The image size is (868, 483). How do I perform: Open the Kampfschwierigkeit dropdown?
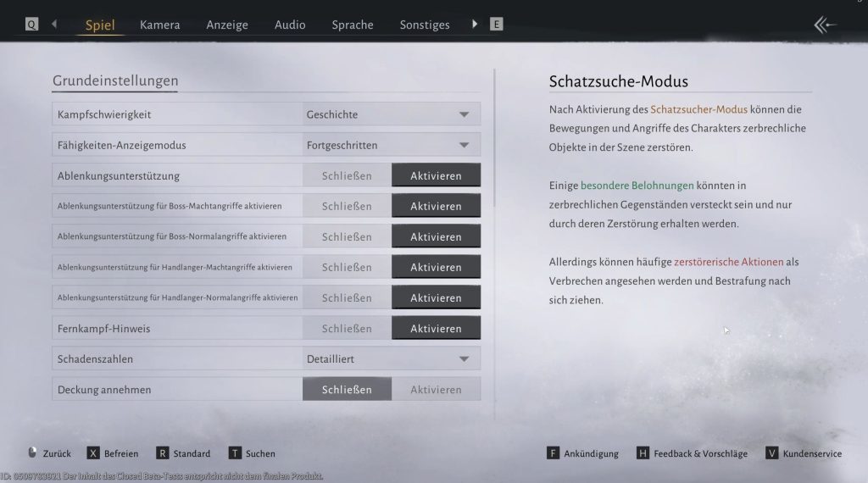coord(392,114)
